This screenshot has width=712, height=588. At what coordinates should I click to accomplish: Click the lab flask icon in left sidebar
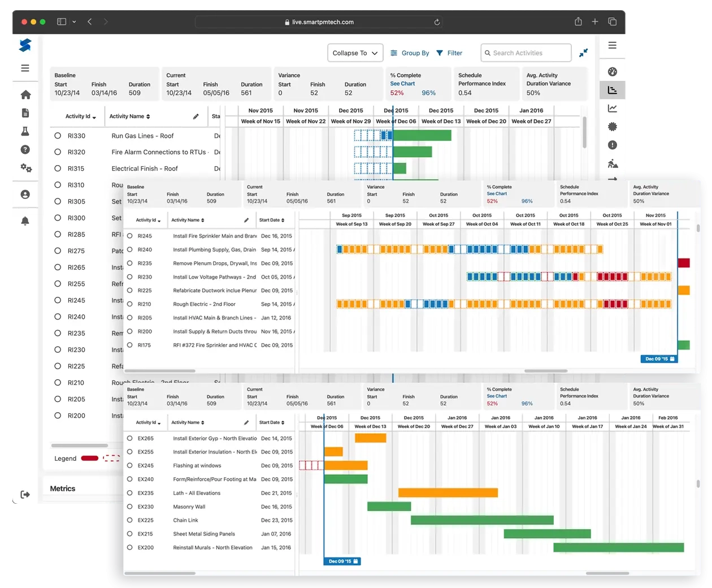click(25, 131)
